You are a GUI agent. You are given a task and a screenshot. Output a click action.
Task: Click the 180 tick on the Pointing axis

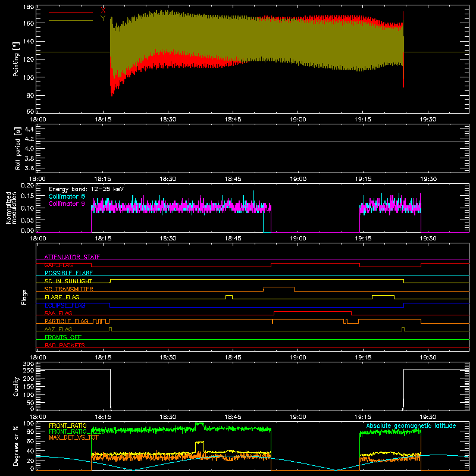tap(29, 7)
